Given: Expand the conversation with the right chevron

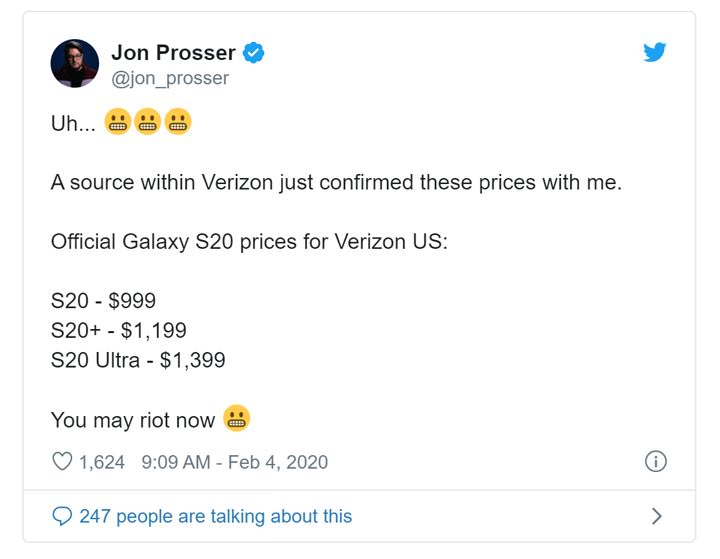Looking at the screenshot, I should (x=656, y=516).
